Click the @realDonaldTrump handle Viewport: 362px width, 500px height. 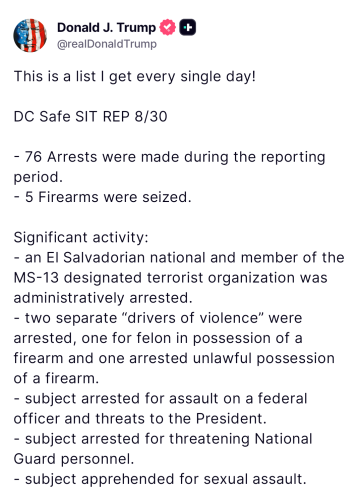(x=107, y=44)
